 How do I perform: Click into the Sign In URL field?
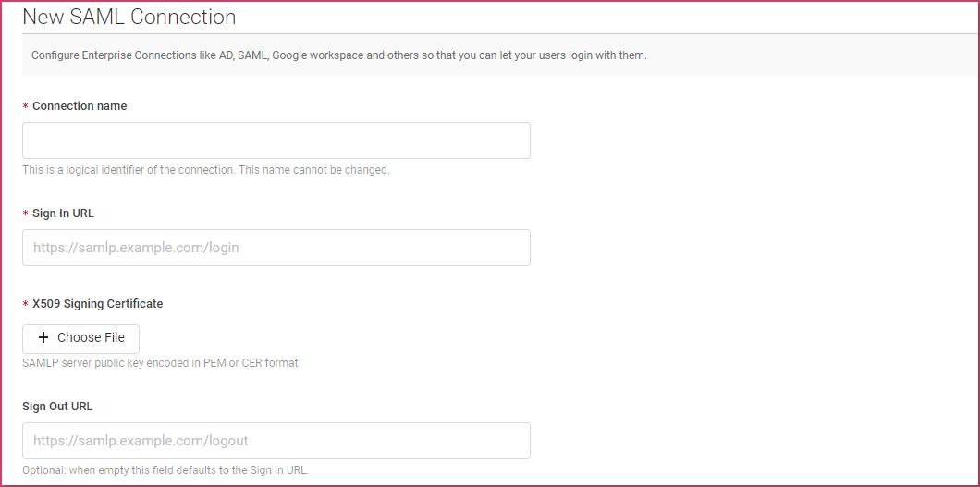click(276, 248)
